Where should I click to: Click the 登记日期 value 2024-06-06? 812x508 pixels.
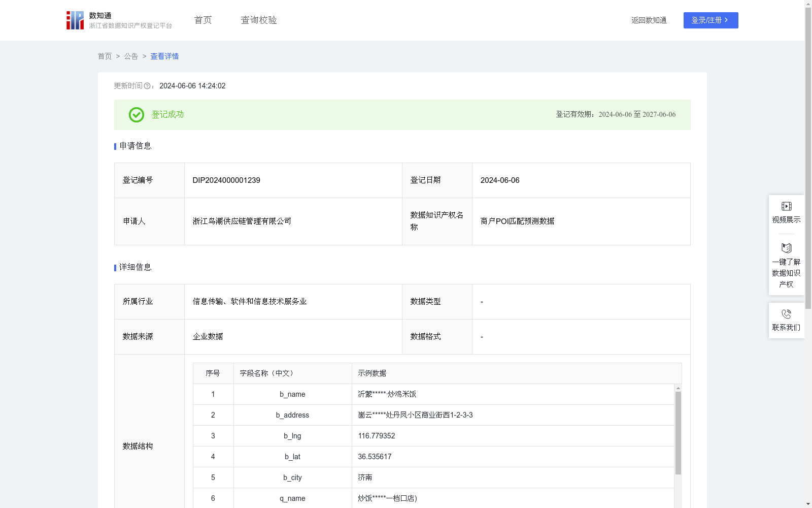coord(500,180)
